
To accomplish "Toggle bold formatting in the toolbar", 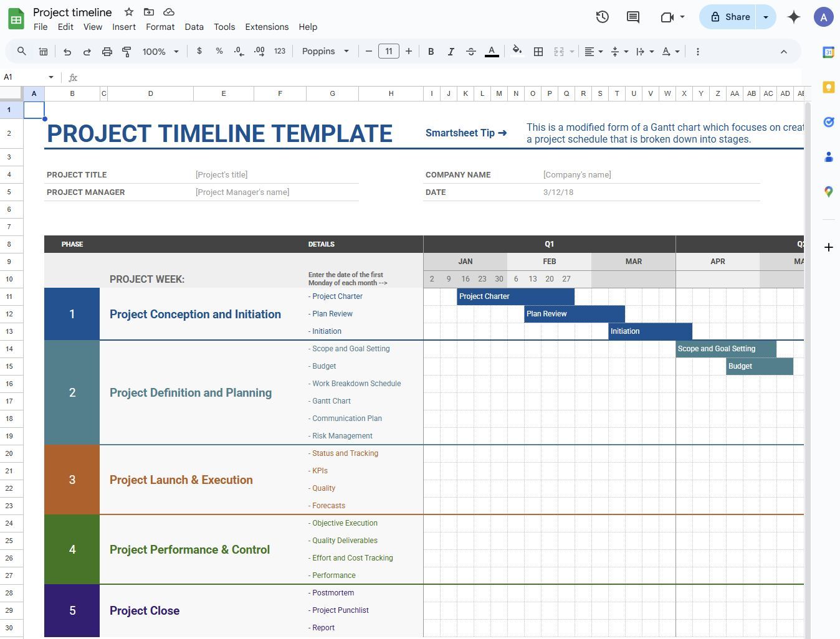I will click(431, 51).
